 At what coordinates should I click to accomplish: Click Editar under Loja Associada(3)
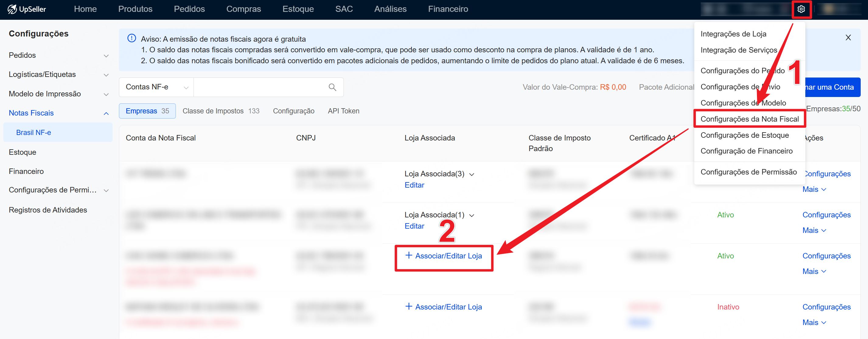coord(414,185)
